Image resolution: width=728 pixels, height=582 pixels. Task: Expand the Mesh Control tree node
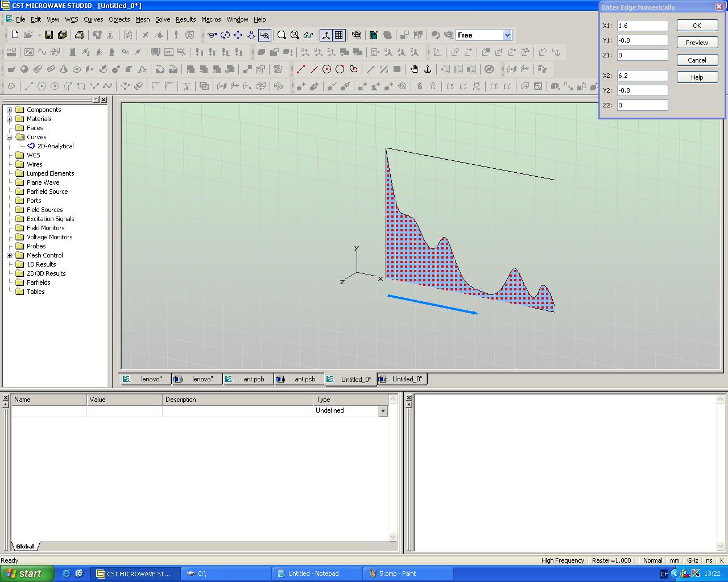tap(9, 255)
